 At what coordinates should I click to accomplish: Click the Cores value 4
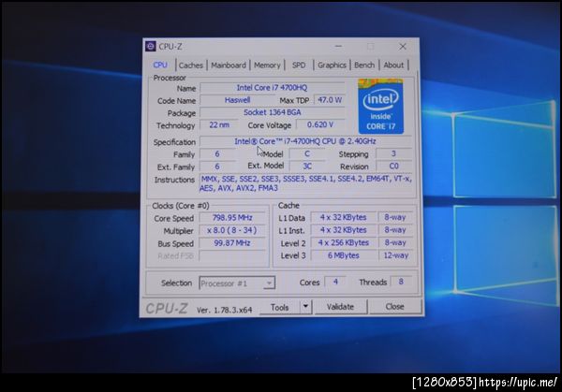335,282
